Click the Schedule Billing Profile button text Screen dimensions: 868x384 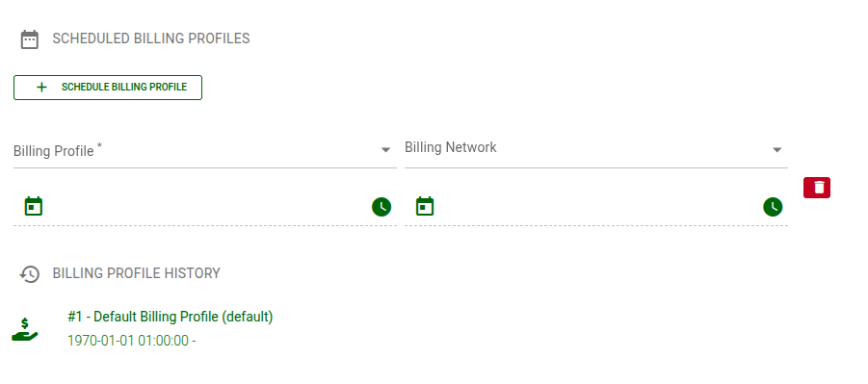124,87
